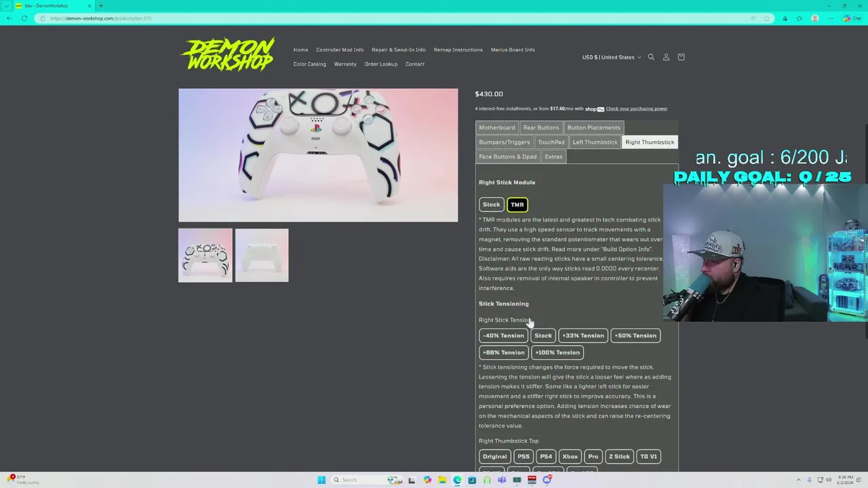Open Marius Board Info link
The width and height of the screenshot is (868, 488).
click(x=513, y=49)
